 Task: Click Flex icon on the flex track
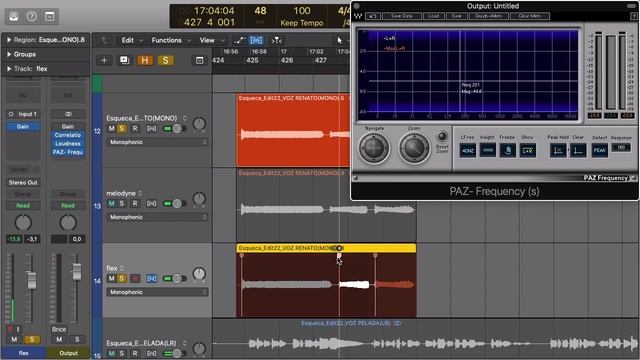[x=151, y=278]
